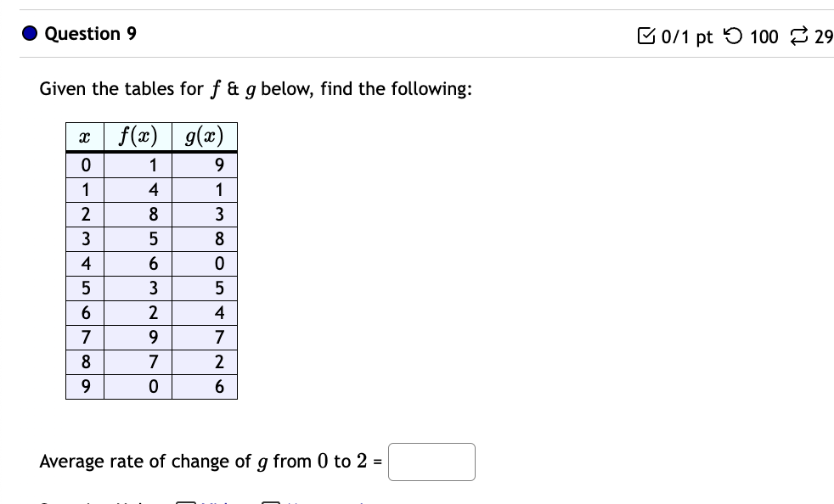Click the 'Given the tables' instruction text
This screenshot has width=834, height=504.
pos(255,88)
